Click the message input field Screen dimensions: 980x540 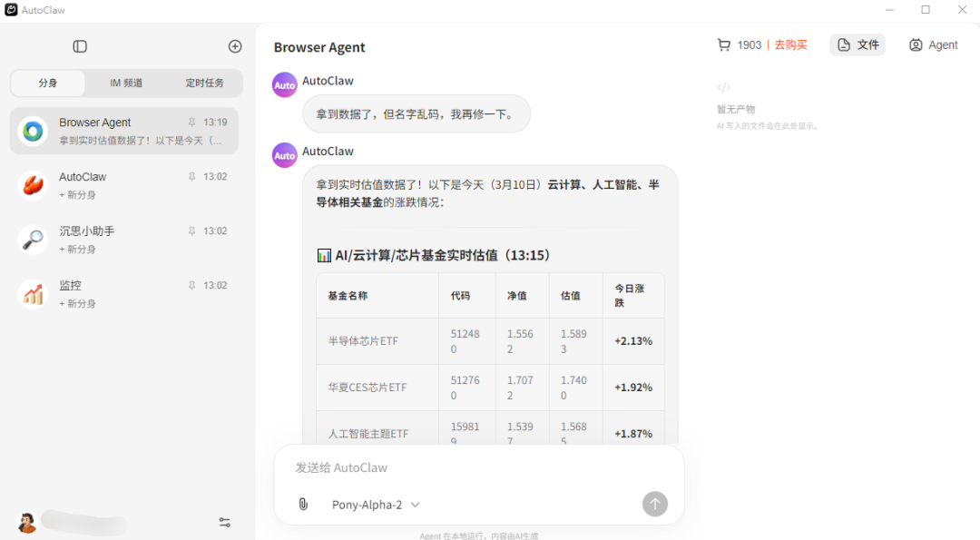(479, 467)
